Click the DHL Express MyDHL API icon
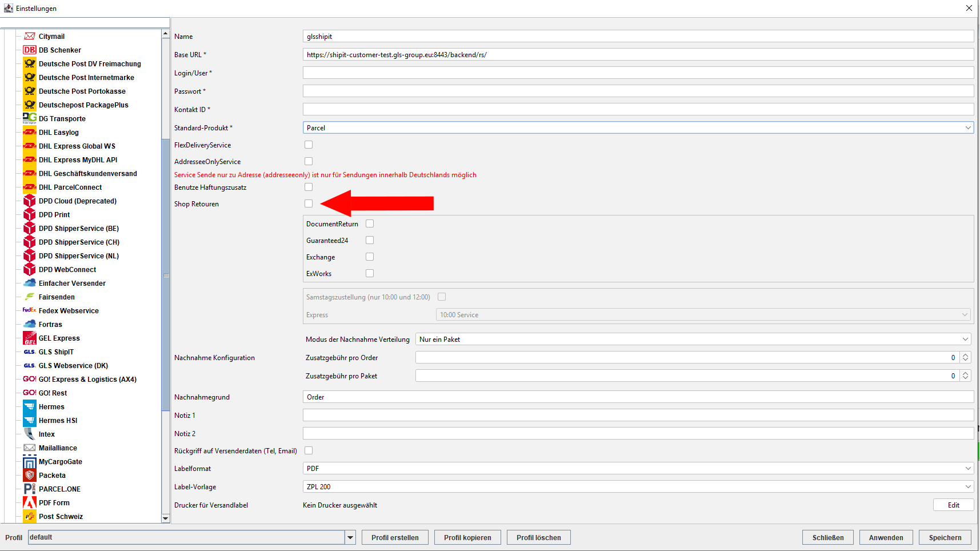 click(x=30, y=159)
